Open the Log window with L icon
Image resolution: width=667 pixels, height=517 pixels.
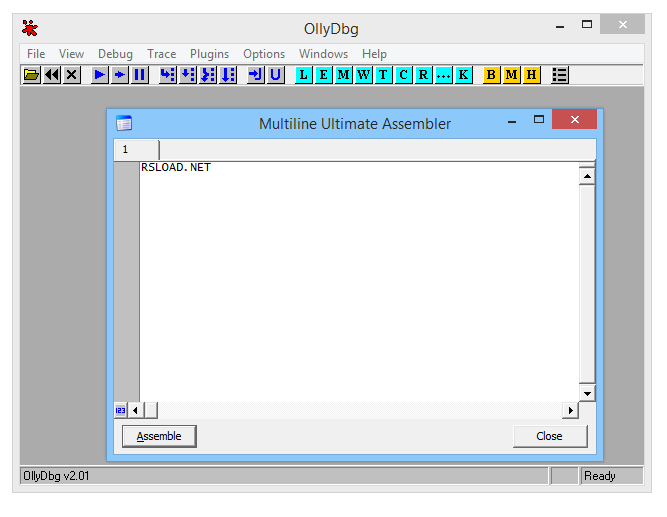304,75
